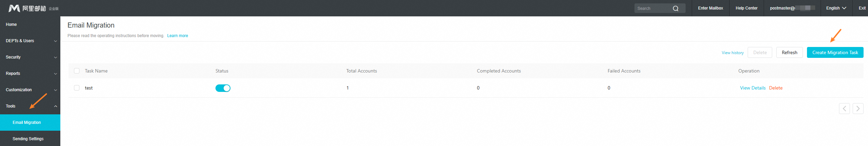Click the Total Accounts column header
The width and height of the screenshot is (868, 146).
coord(362,71)
